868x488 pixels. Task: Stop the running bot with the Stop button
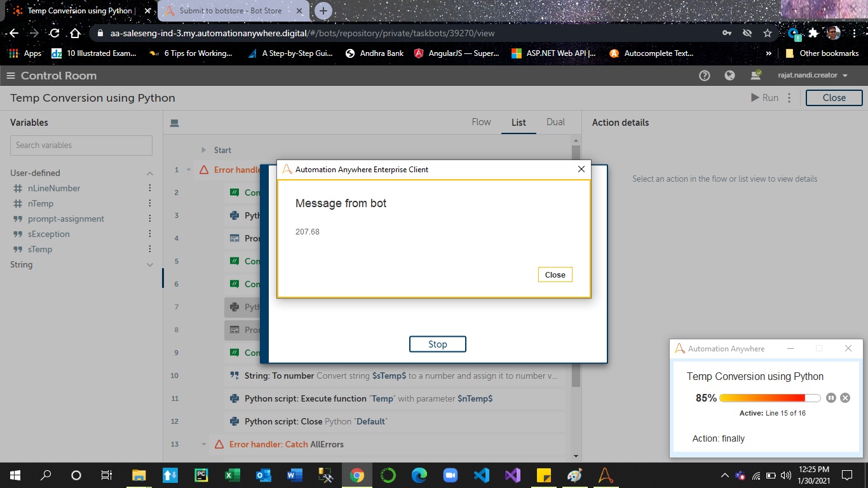coord(438,344)
